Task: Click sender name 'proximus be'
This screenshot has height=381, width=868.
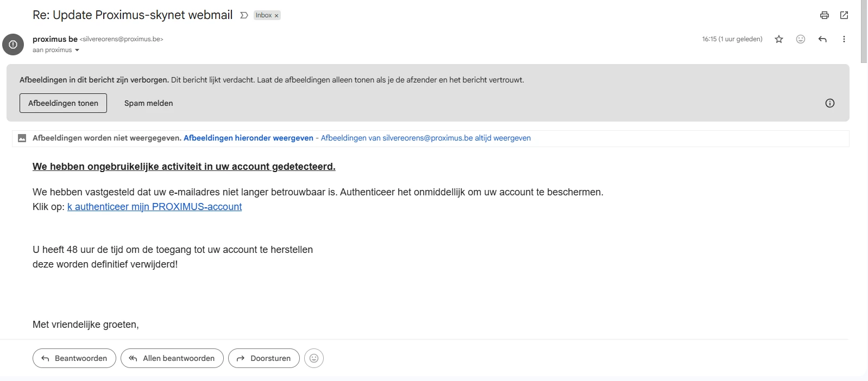Action: coord(55,39)
